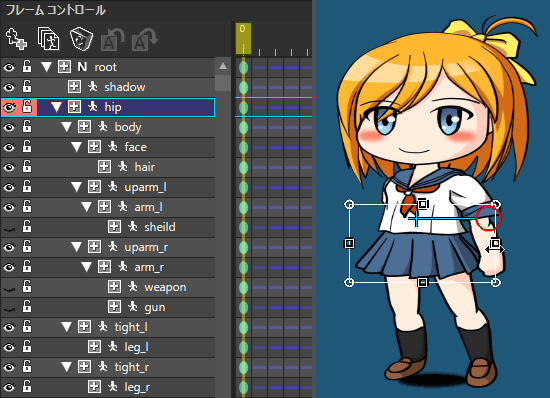Click the cyan crosshair pivot point
Image resolution: width=550 pixels, height=398 pixels.
[x=416, y=219]
